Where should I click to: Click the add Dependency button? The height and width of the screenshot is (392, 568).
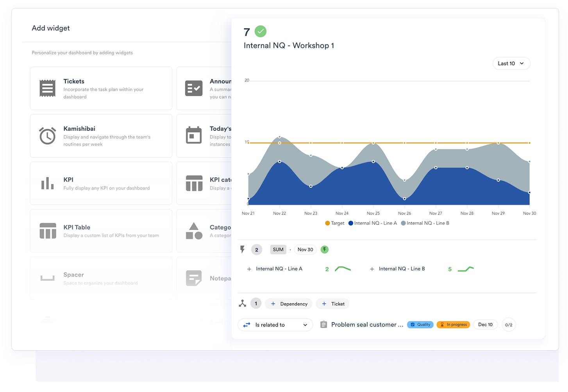click(x=289, y=304)
